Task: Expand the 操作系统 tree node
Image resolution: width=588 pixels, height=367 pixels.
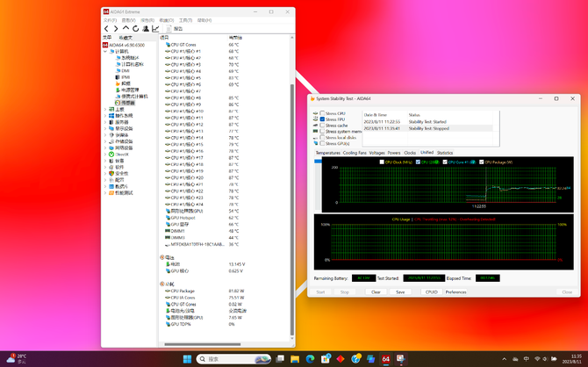Action: point(105,116)
